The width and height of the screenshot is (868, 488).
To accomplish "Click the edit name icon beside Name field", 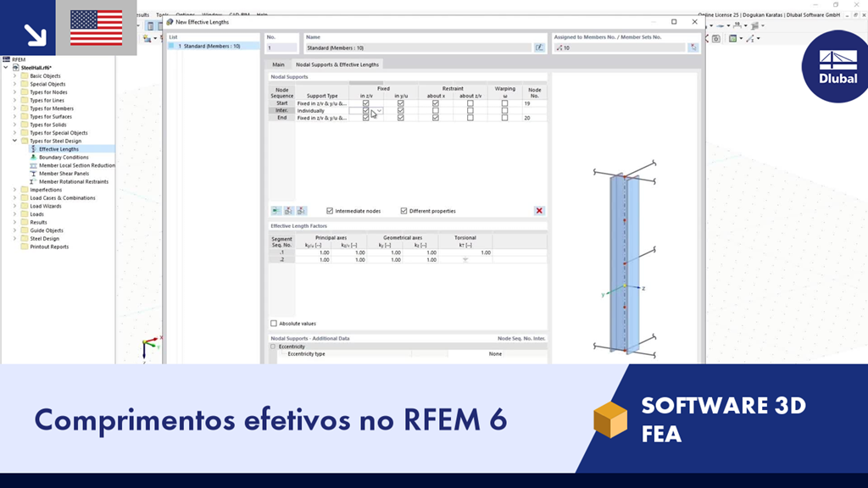I will (x=539, y=47).
